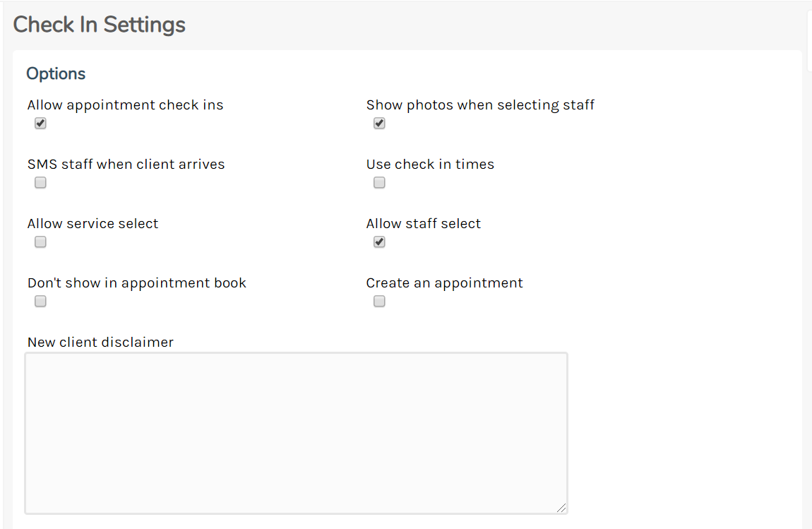
Task: Disable the Allow appointment check ins checkbox
Action: pos(40,123)
